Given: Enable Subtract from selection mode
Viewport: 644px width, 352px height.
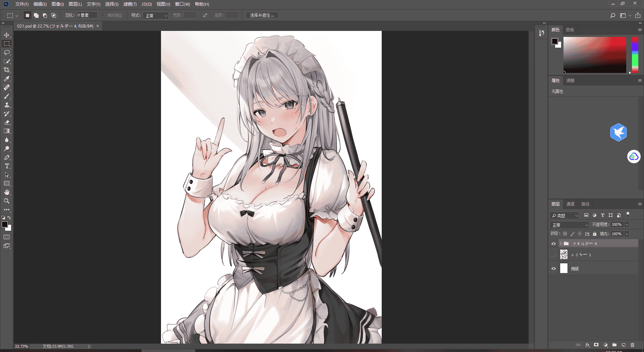Looking at the screenshot, I should click(x=45, y=15).
